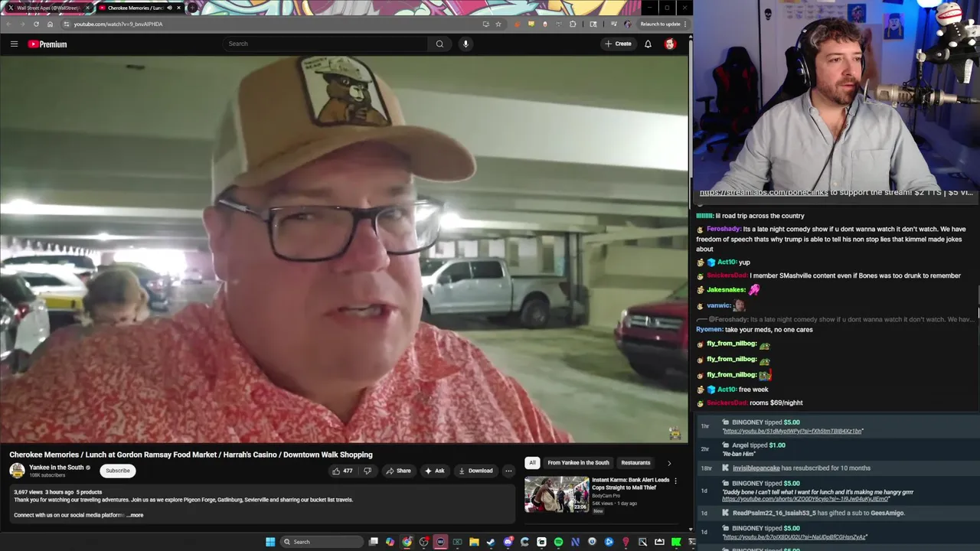Select invisiblepancake resubscribed entry
The width and height of the screenshot is (980, 551).
[837, 468]
